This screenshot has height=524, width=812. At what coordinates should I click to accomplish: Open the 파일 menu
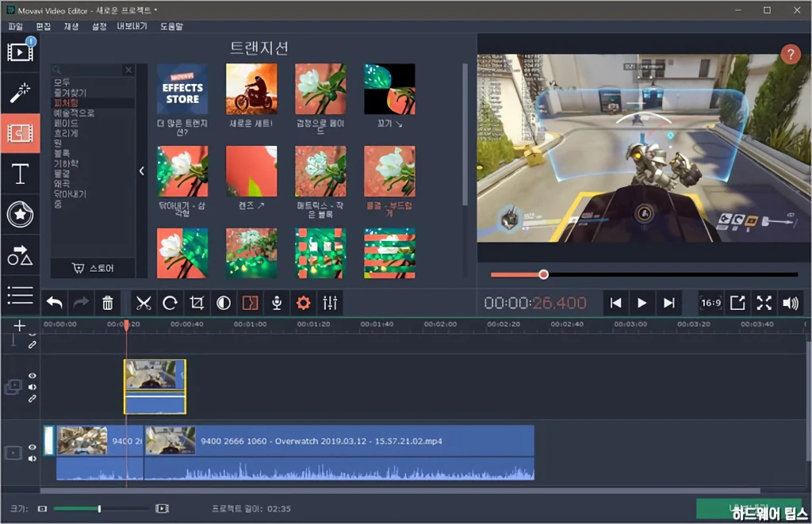(x=16, y=26)
